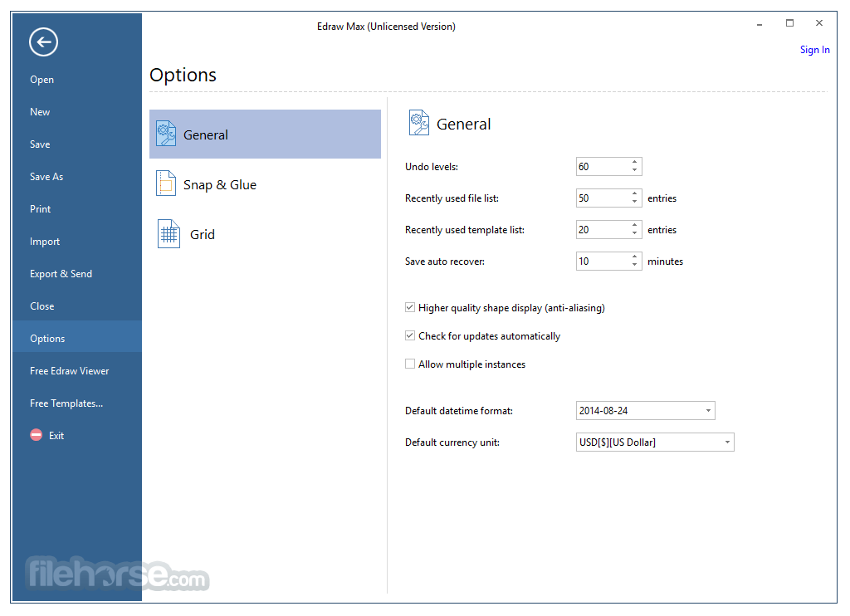The height and width of the screenshot is (616, 850).
Task: Open Export & Send menu item
Action: pyautogui.click(x=77, y=274)
